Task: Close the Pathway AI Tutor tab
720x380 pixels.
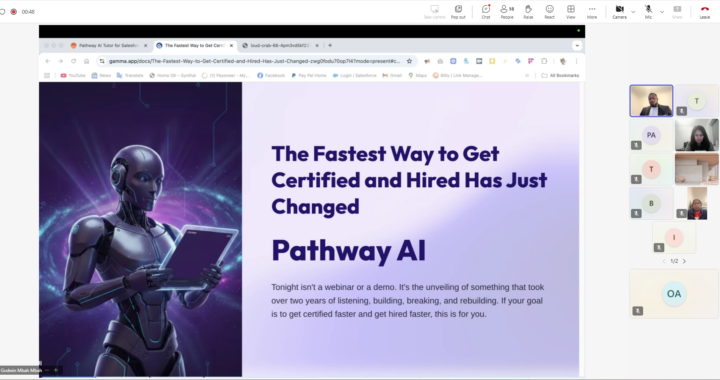Action: point(146,45)
